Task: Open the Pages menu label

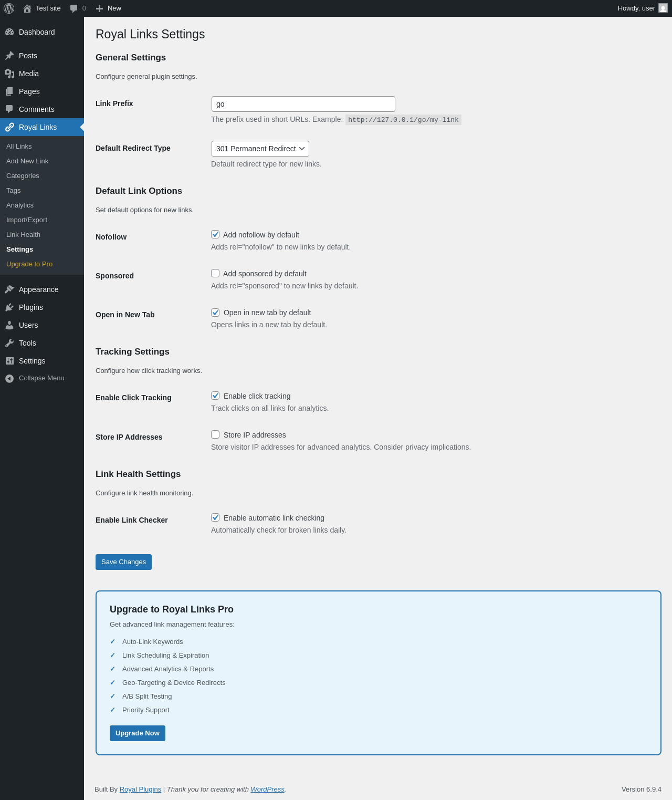Action: [29, 91]
